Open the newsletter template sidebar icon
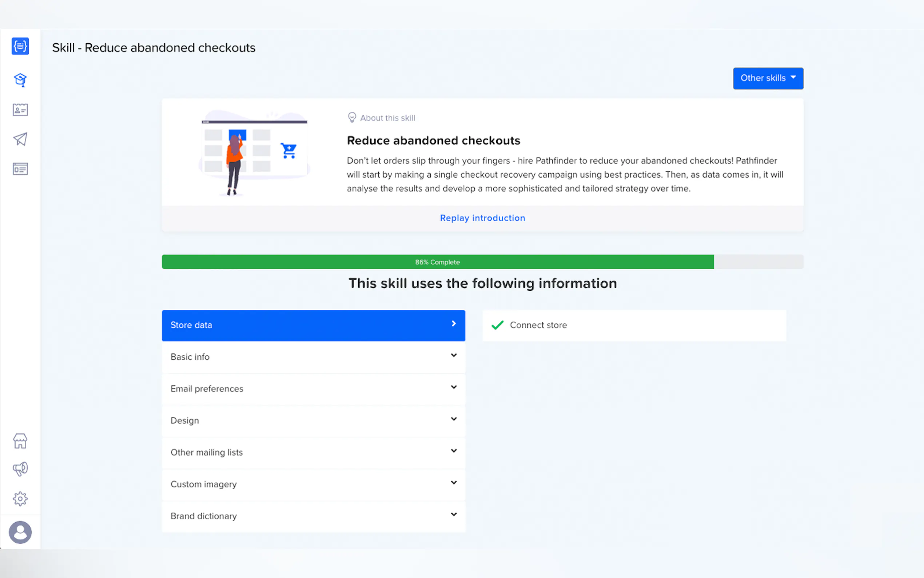 point(20,169)
